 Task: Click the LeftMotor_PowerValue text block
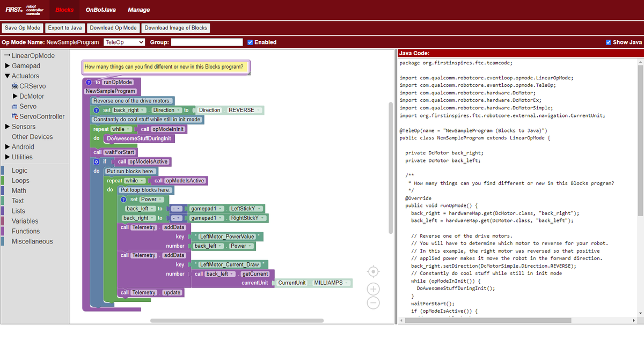coord(227,237)
